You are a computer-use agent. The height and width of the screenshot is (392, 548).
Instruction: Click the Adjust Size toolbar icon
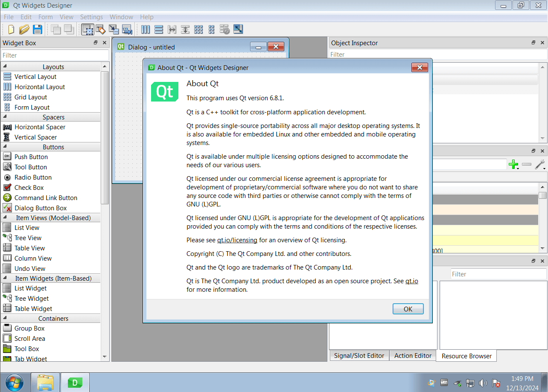pos(238,29)
